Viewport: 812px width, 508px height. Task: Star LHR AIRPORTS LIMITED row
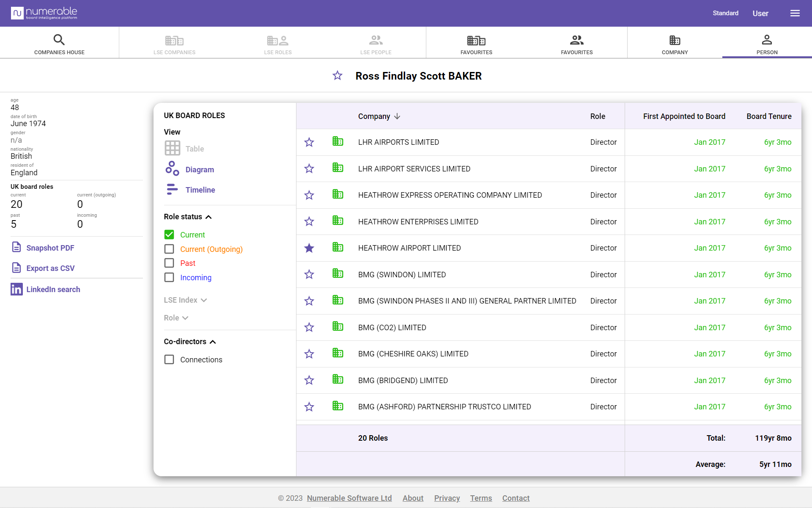tap(309, 142)
